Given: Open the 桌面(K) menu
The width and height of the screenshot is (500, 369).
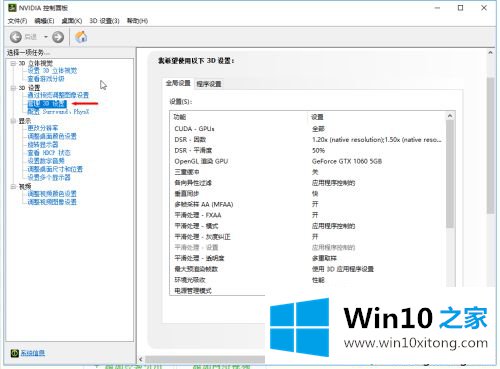Looking at the screenshot, I should point(72,21).
